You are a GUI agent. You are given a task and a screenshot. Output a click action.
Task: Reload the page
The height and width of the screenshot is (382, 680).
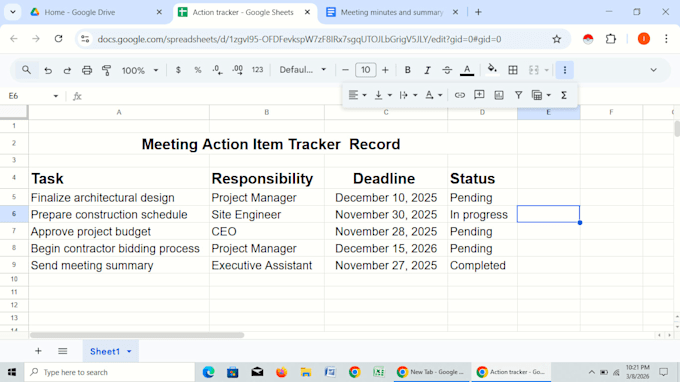(x=59, y=39)
